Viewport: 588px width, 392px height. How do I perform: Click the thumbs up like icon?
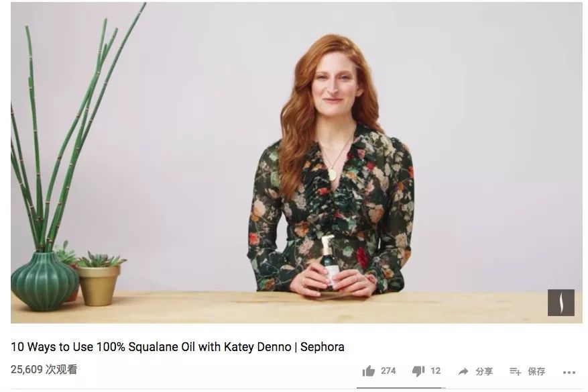[369, 371]
